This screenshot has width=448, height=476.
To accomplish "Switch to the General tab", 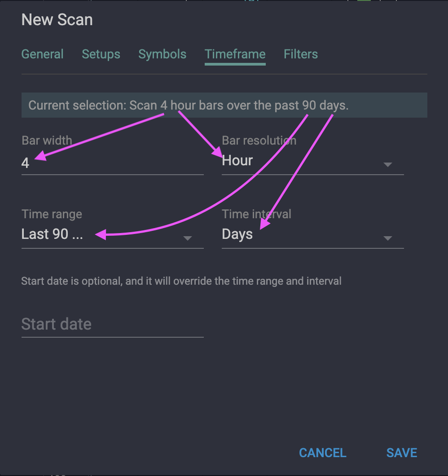I will pyautogui.click(x=42, y=54).
